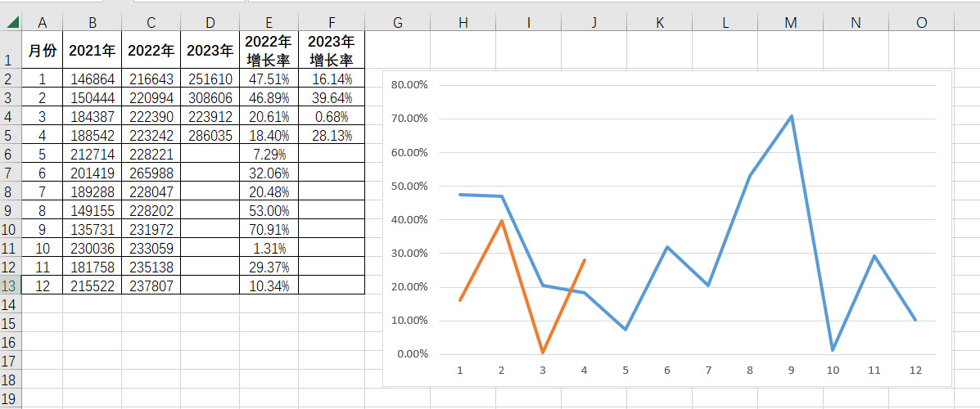Select the 1.31% cell
This screenshot has width=980, height=409.
pyautogui.click(x=269, y=248)
